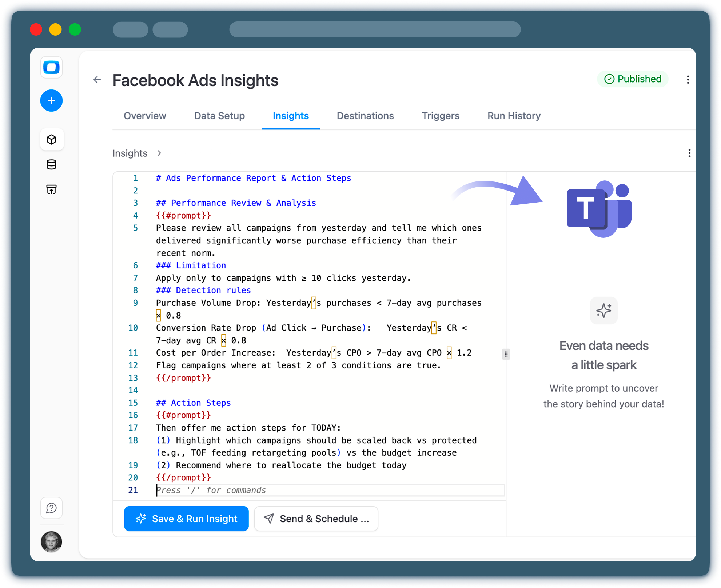Click the profile avatar at bottom of sidebar
Screen dimensions: 721x588
[51, 542]
